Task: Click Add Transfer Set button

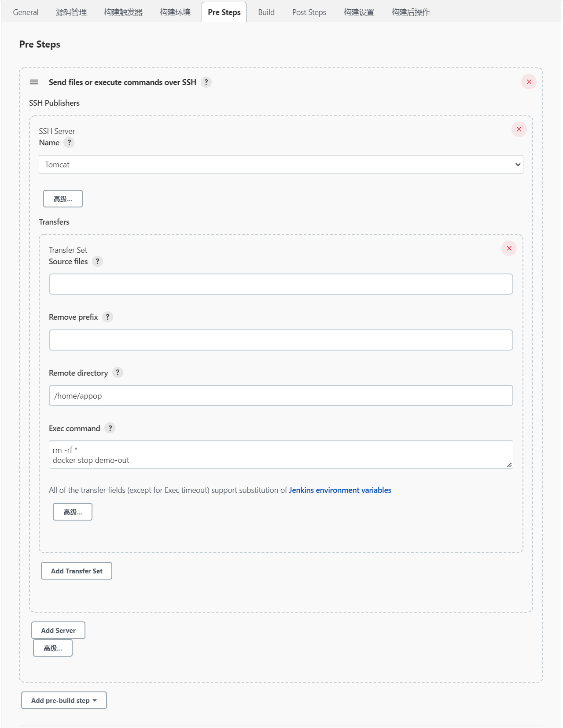Action: [x=77, y=571]
